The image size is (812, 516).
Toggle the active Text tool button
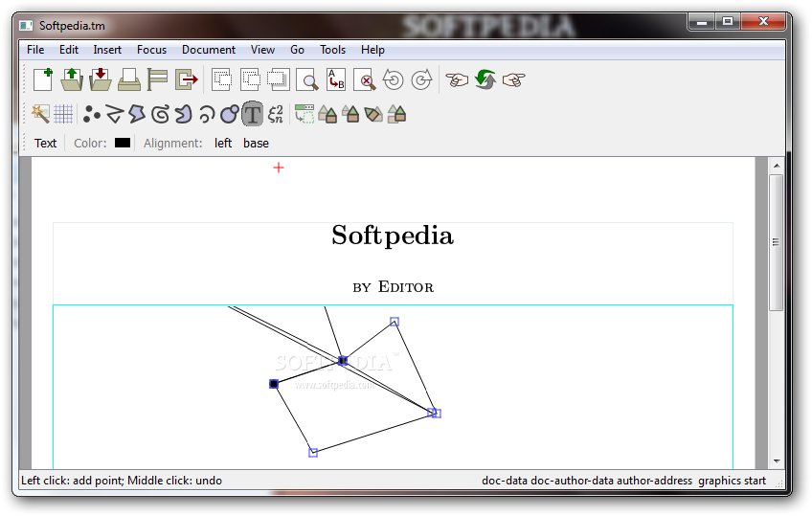252,114
